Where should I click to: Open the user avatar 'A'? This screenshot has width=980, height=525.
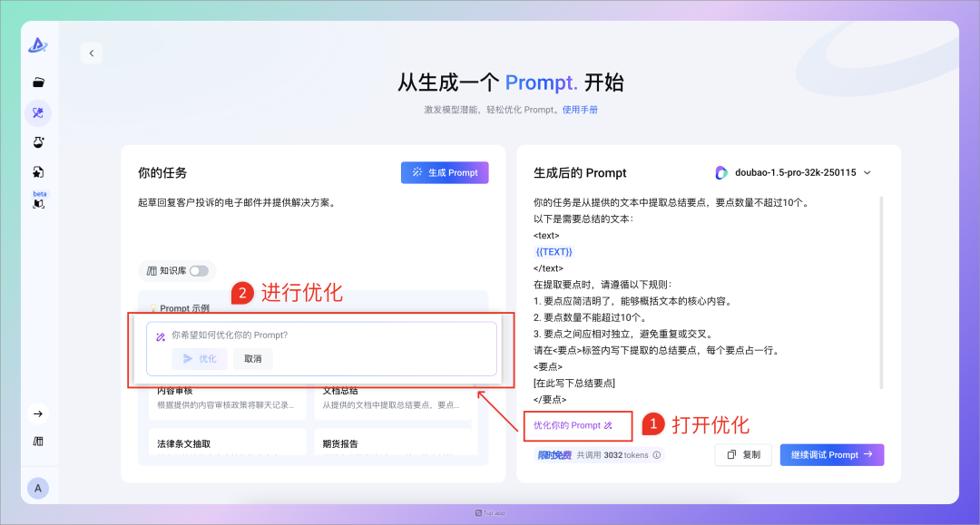pyautogui.click(x=38, y=488)
